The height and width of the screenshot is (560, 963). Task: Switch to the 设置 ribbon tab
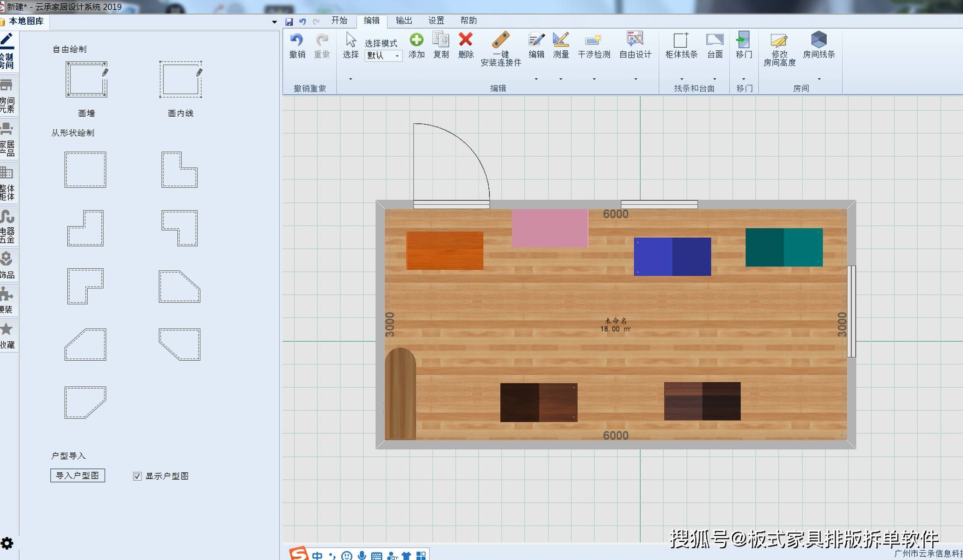coord(436,21)
